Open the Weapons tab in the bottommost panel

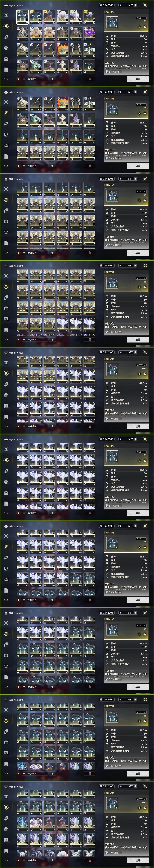click(x=6, y=797)
